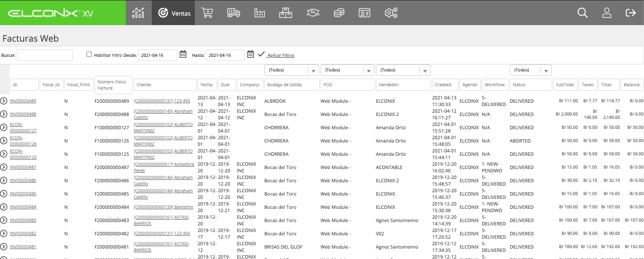Expand row arrow for INV00000483
Screen dimensions: 644x259
pyautogui.click(x=4, y=220)
